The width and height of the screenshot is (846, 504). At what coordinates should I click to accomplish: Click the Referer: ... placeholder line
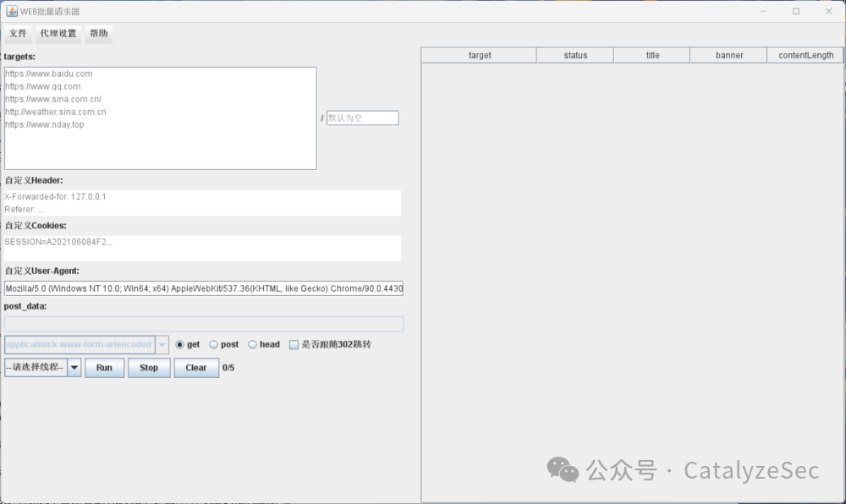coord(25,210)
